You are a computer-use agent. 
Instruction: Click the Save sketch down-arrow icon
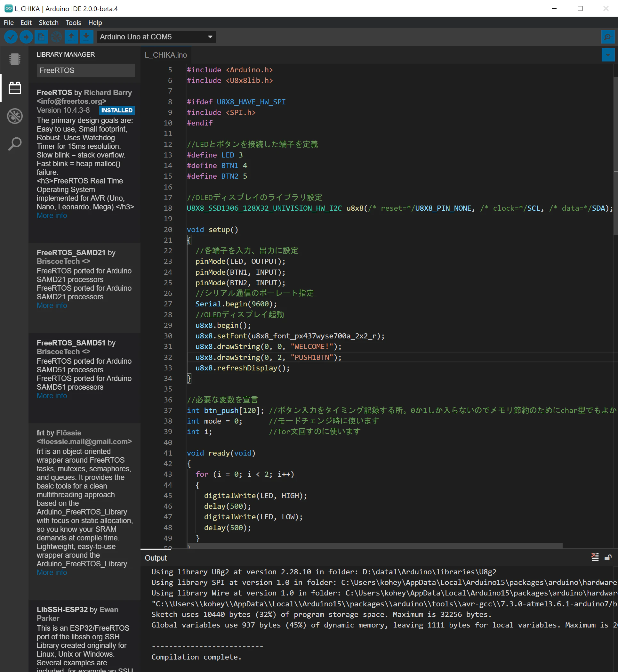[x=86, y=37]
